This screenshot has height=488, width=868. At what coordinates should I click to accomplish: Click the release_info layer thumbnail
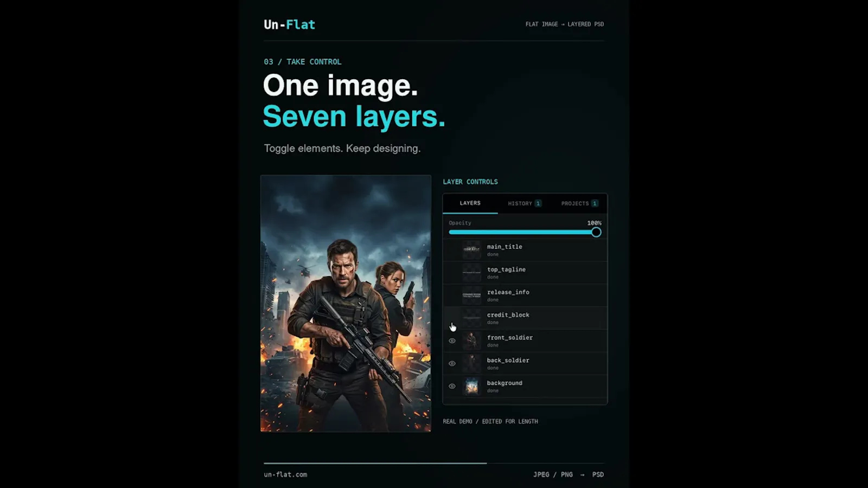pos(471,296)
